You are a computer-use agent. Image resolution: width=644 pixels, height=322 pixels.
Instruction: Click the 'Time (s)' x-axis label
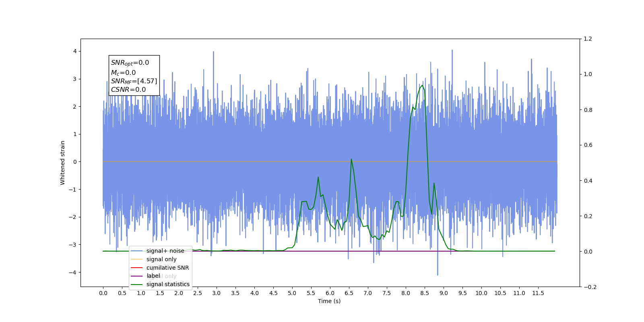click(329, 301)
